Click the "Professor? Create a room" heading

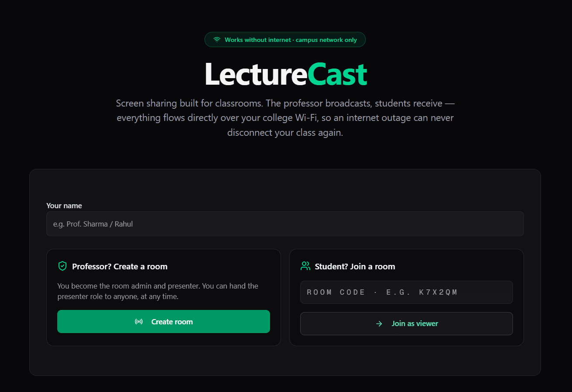tap(120, 266)
